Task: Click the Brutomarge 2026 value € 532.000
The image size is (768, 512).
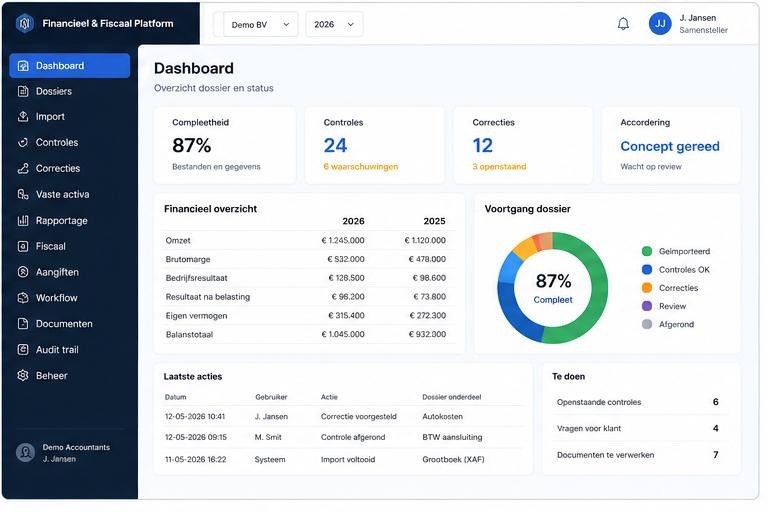Action: click(346, 259)
